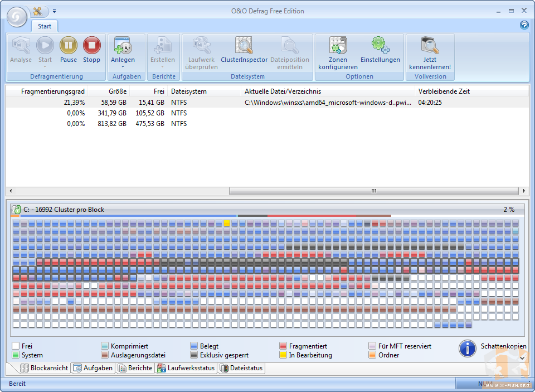Click the Belegt legend color swatch
The height and width of the screenshot is (392, 535).
click(194, 346)
